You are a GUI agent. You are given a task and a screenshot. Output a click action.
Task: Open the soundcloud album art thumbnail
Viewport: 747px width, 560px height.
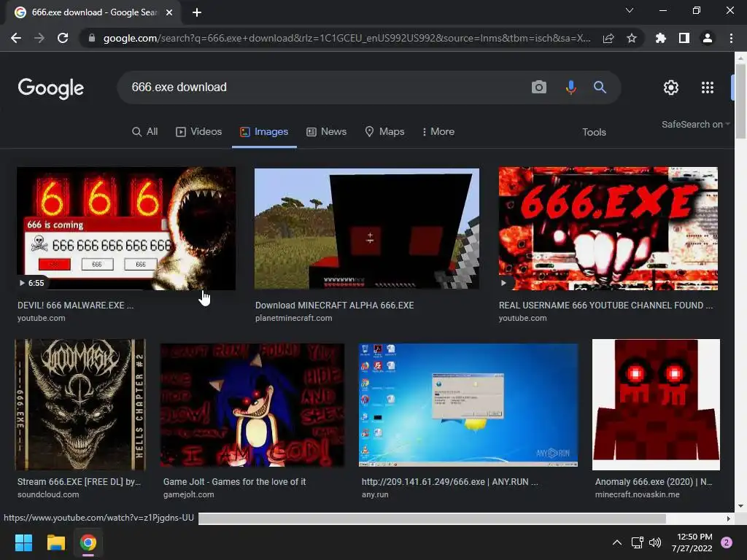(80, 405)
